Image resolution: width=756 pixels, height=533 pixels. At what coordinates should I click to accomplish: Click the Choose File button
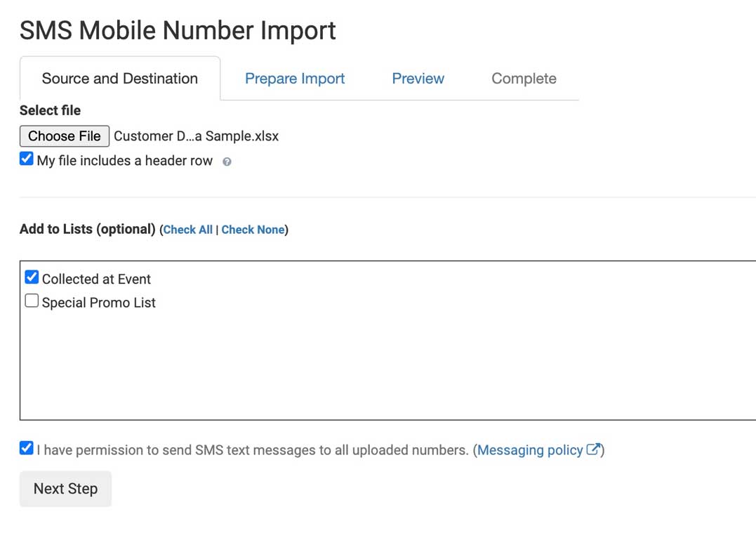(x=64, y=136)
